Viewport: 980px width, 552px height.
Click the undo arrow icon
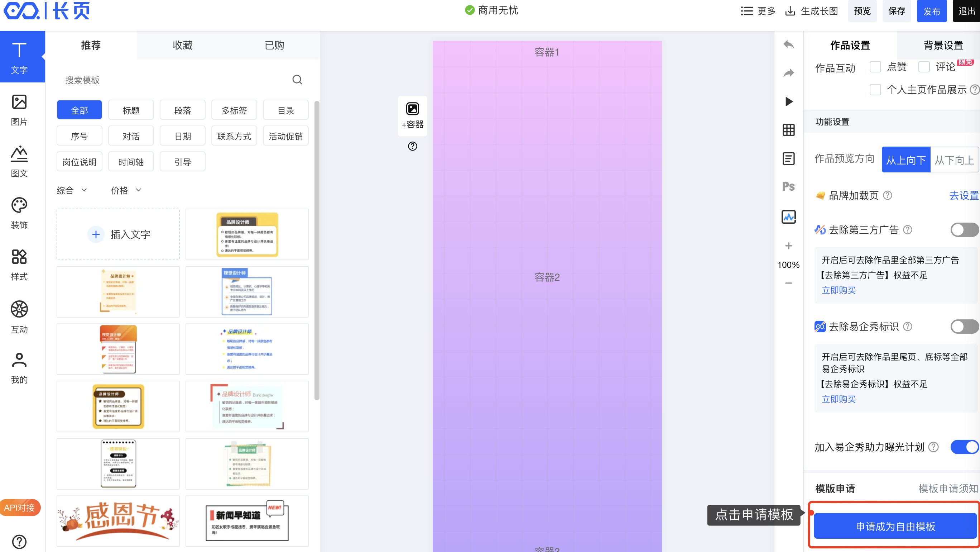point(789,44)
